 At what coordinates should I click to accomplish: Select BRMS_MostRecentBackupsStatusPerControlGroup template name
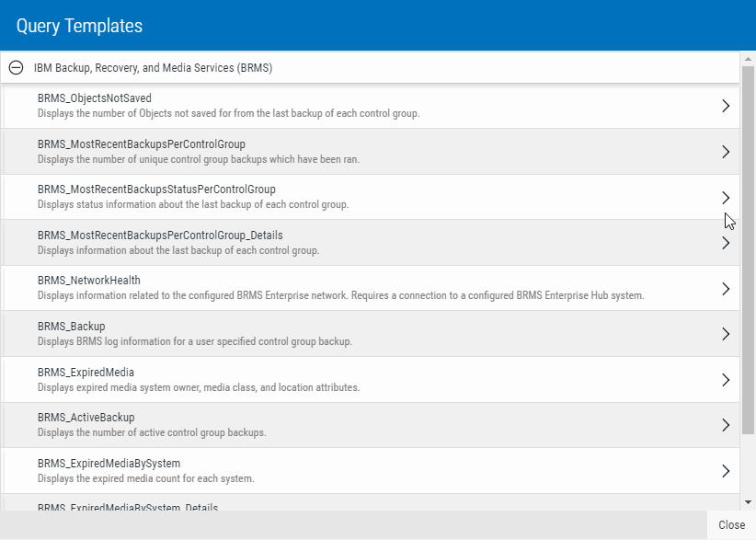point(156,190)
